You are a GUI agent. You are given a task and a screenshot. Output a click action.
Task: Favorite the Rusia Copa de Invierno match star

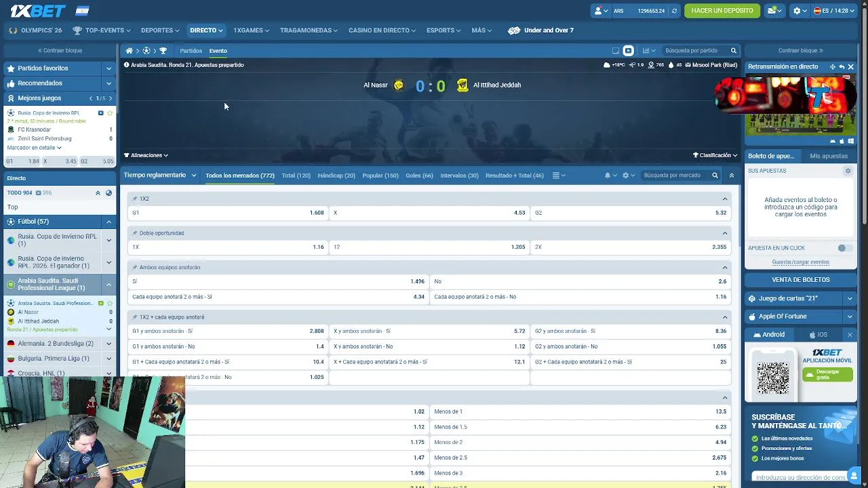(x=110, y=113)
